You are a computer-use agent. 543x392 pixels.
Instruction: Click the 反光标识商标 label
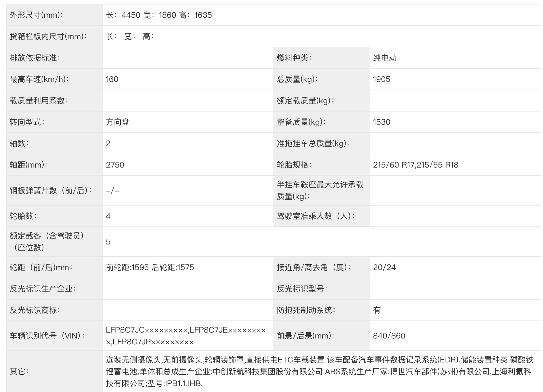click(35, 310)
